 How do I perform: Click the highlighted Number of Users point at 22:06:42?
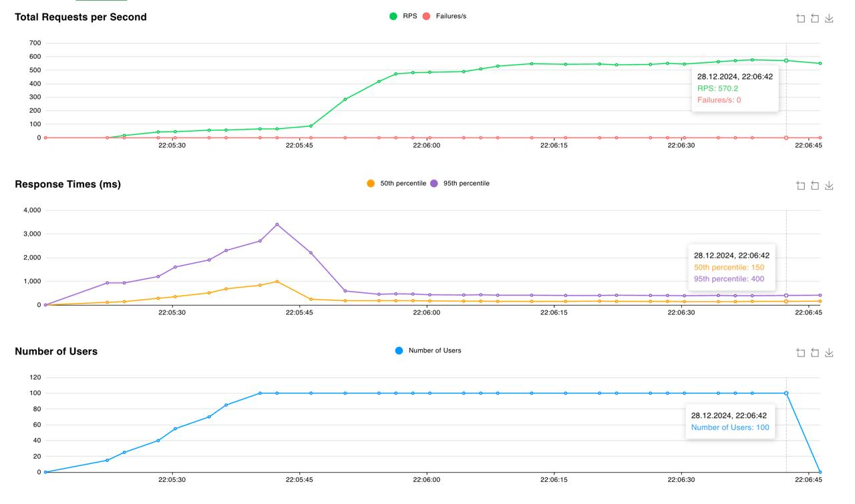(x=786, y=393)
